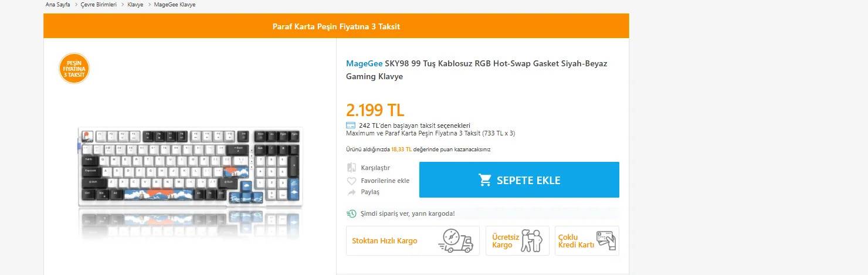Click the credit card icon beside taksit seçenekleri
The image size is (868, 275).
coord(351,125)
